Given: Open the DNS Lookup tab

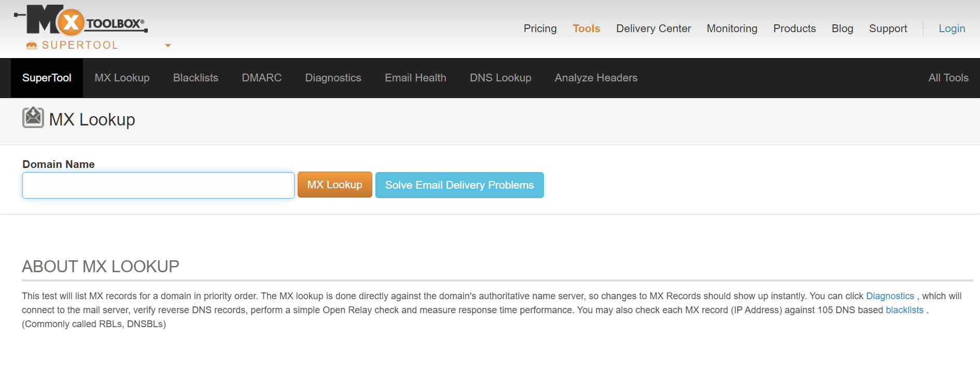Looking at the screenshot, I should [x=500, y=78].
